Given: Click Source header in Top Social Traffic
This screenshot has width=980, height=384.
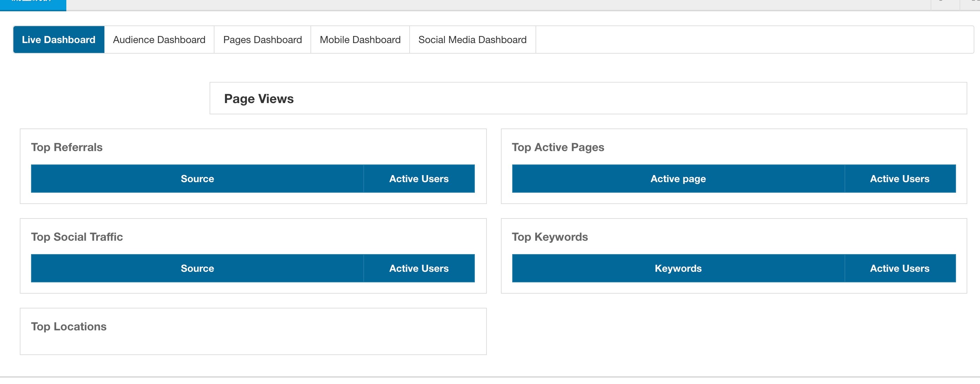Looking at the screenshot, I should [x=197, y=268].
